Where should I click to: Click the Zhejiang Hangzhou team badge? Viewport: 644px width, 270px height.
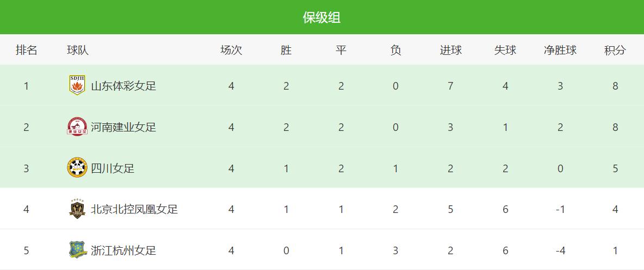point(77,250)
